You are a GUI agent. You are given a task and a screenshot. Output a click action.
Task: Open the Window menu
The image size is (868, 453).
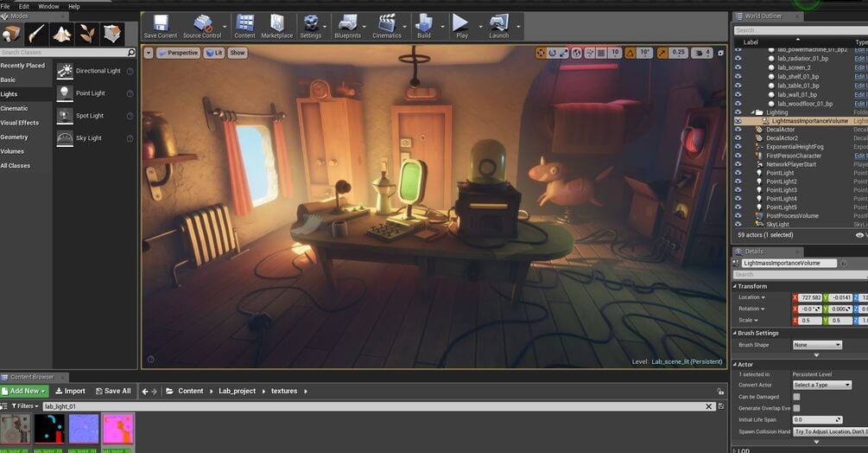(48, 7)
